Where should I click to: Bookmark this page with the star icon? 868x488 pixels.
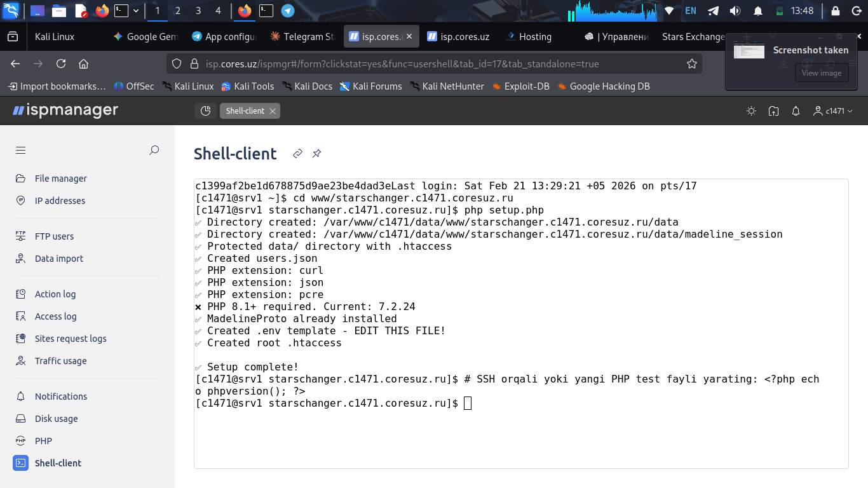pos(692,64)
